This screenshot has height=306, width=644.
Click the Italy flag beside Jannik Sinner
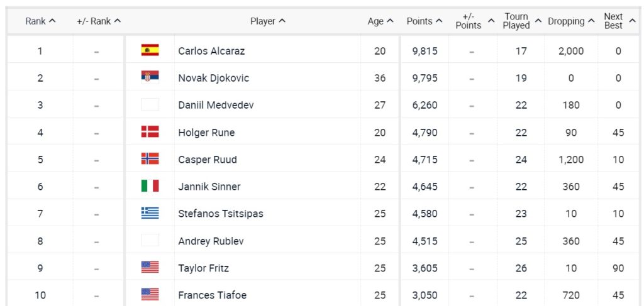150,186
